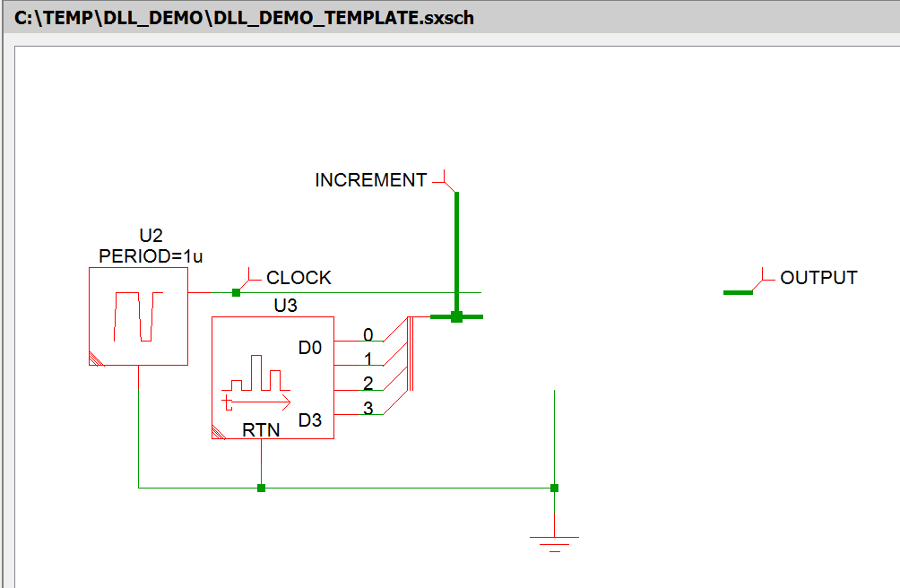The height and width of the screenshot is (588, 900).
Task: Click the D0 pin label on U3
Action: (309, 348)
